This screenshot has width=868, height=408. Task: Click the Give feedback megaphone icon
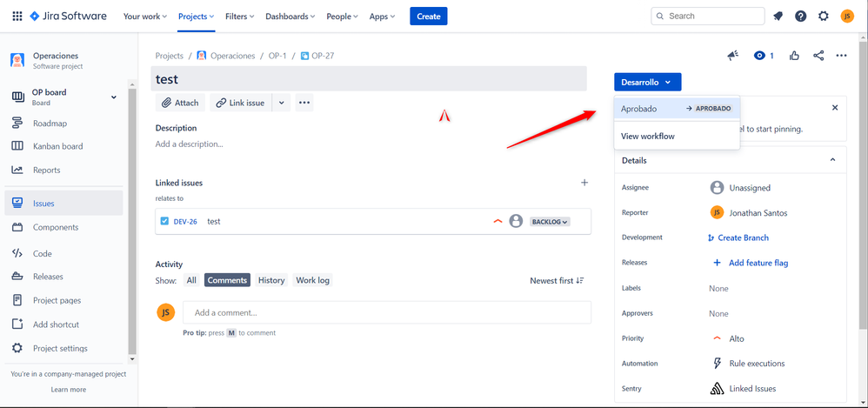733,56
